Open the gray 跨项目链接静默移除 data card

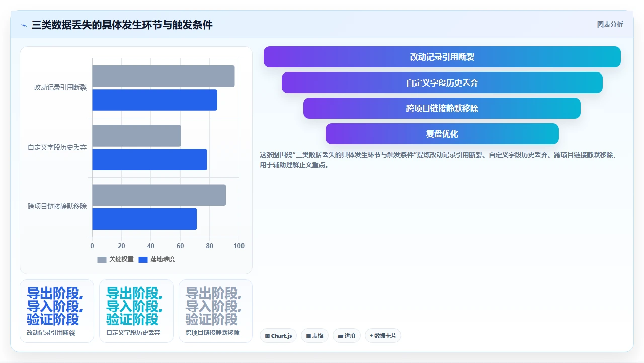[216, 311]
